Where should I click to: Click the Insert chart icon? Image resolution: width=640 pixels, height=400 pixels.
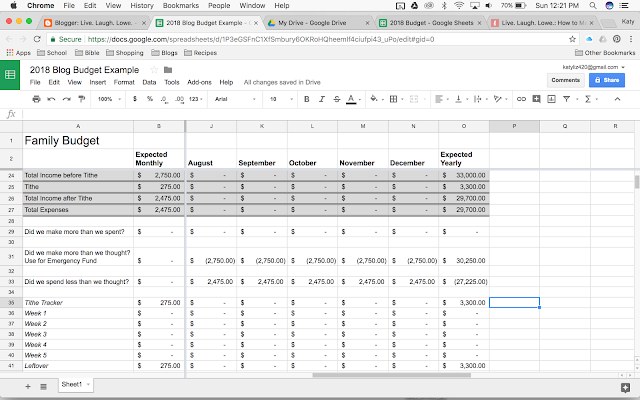551,99
